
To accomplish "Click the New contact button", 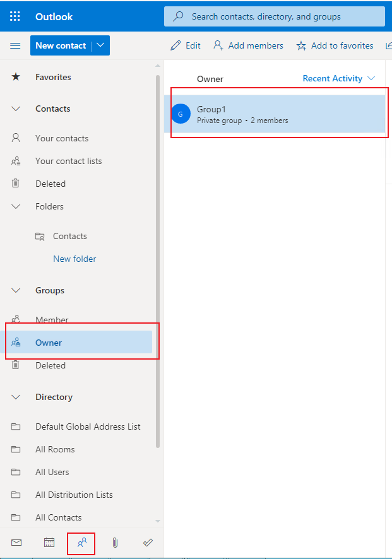I will click(61, 45).
